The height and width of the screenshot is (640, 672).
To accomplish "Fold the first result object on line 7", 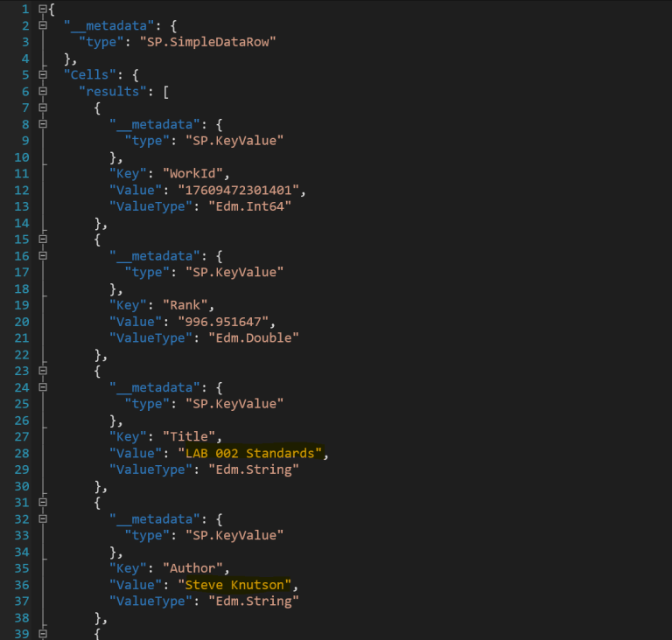I will (43, 108).
